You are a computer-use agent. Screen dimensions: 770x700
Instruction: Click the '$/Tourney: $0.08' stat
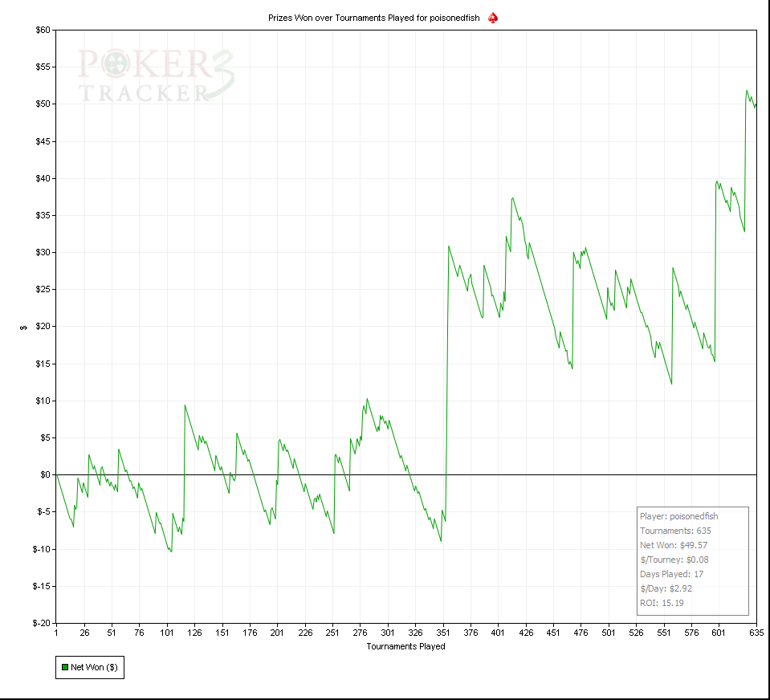674,560
